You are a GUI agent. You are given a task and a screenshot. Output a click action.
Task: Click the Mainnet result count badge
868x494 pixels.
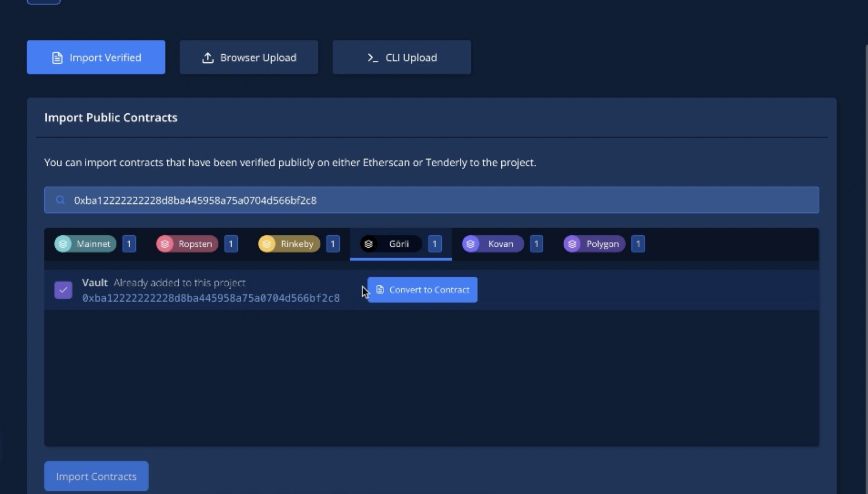tap(129, 244)
